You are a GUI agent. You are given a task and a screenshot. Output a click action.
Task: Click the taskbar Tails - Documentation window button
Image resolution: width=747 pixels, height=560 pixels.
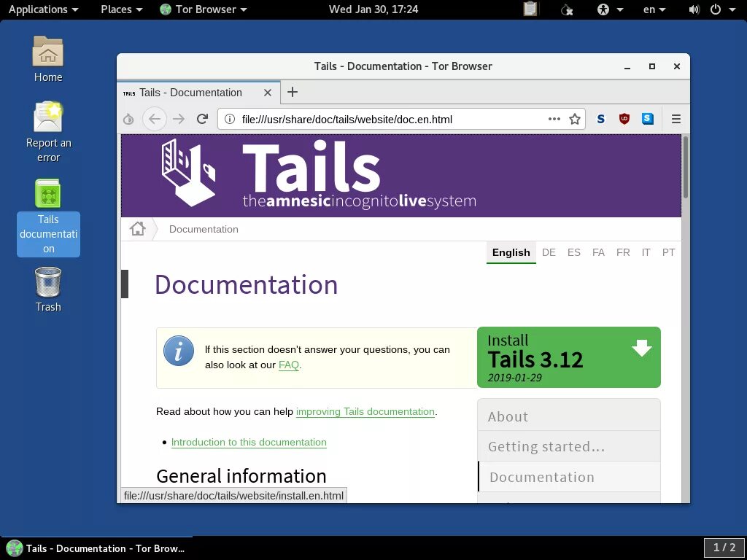97,548
